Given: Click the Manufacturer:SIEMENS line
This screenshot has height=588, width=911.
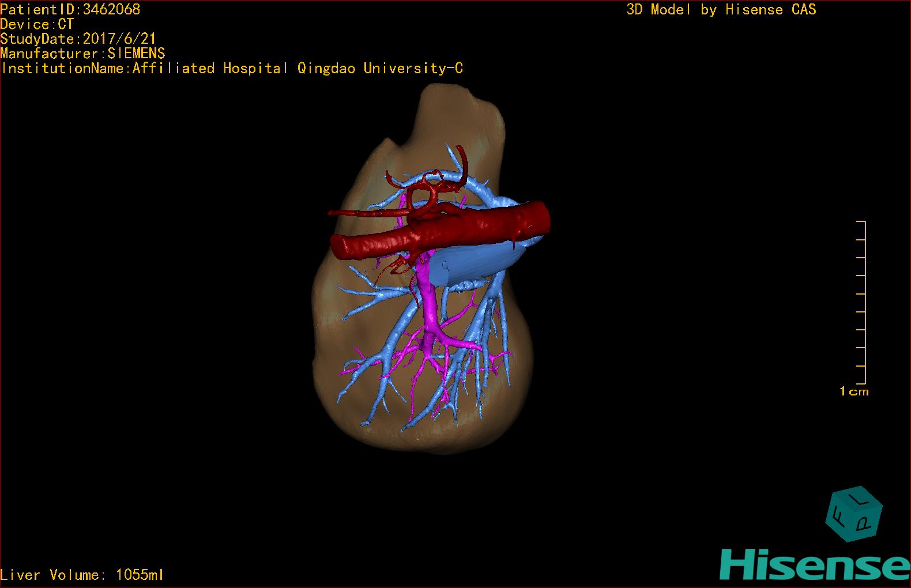Looking at the screenshot, I should click(82, 54).
